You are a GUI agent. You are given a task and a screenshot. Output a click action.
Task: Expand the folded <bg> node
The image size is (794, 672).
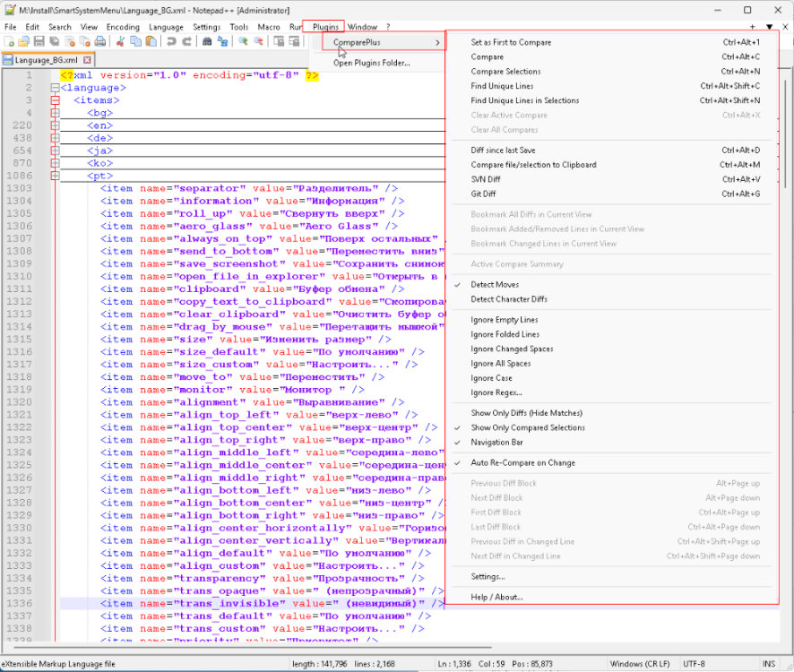(x=56, y=113)
